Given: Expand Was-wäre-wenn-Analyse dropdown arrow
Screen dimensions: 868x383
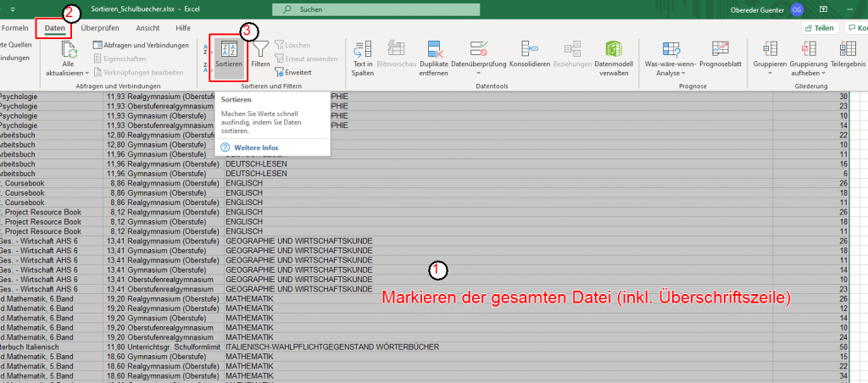Looking at the screenshot, I should pos(682,73).
